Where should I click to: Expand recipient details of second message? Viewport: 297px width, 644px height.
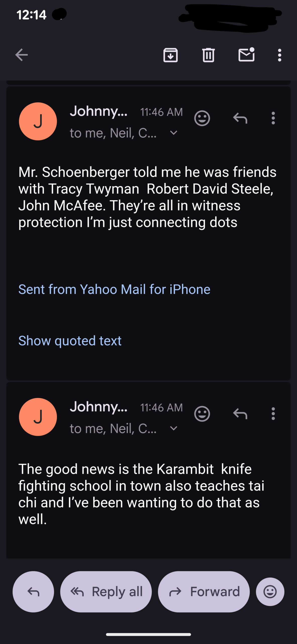click(174, 428)
